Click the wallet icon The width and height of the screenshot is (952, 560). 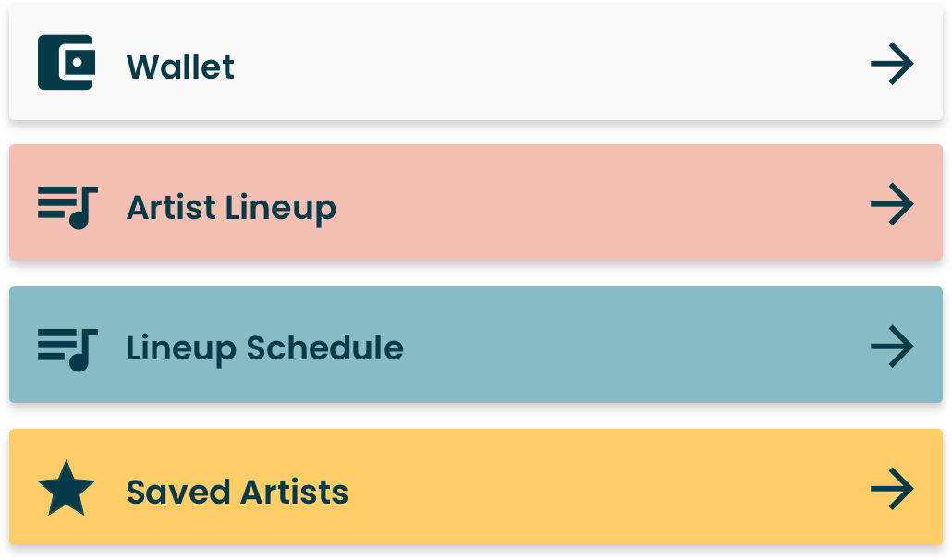(x=67, y=63)
